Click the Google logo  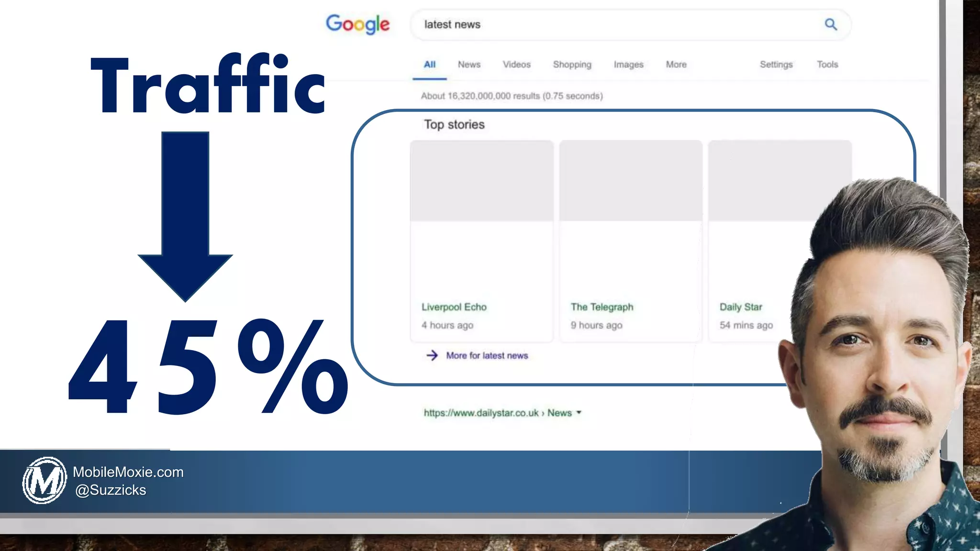click(x=357, y=24)
